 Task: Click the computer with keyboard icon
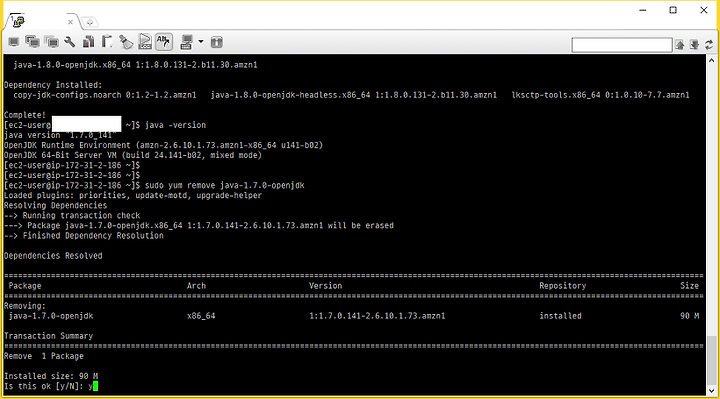(x=186, y=42)
